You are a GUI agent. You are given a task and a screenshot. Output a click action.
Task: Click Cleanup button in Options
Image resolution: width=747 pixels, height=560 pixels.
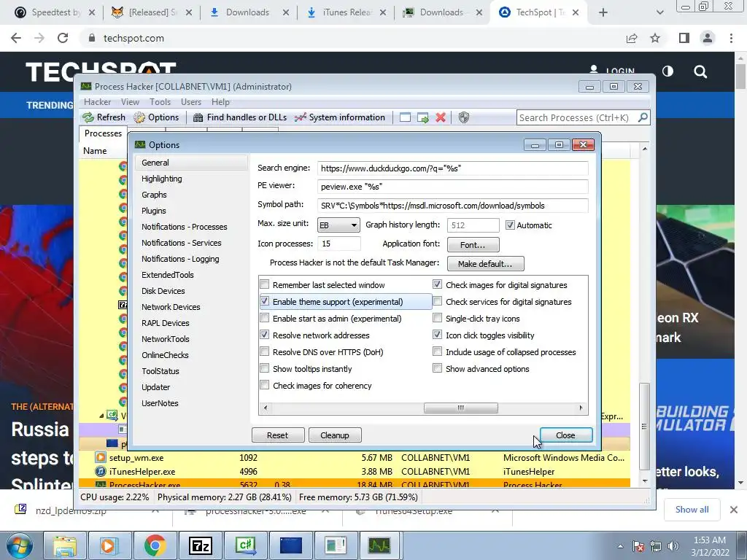pos(335,435)
